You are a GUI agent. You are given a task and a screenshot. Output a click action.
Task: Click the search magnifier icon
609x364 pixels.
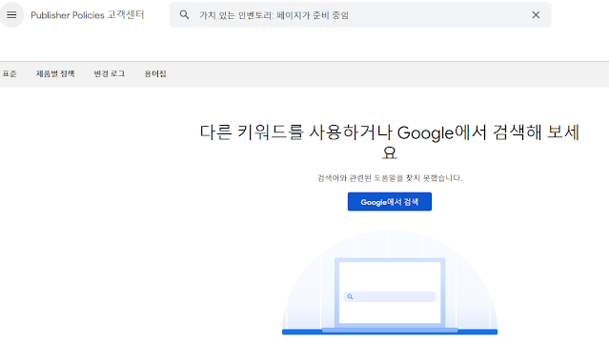click(x=184, y=14)
